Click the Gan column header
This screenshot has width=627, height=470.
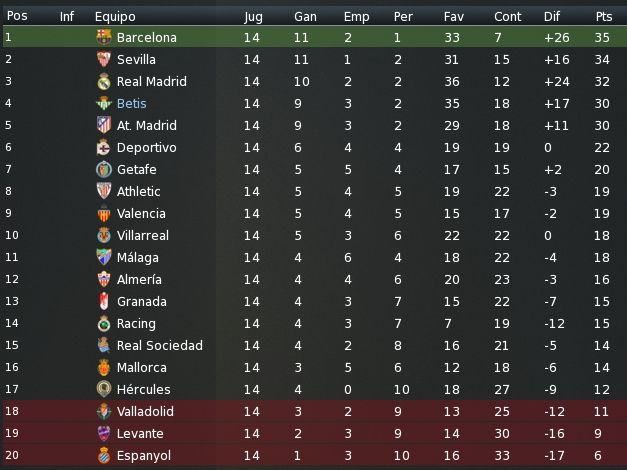point(305,16)
